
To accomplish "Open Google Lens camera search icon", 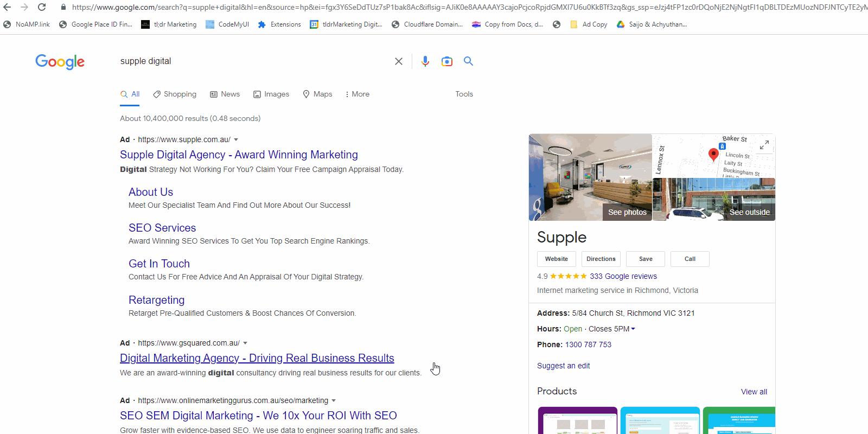I will point(447,61).
